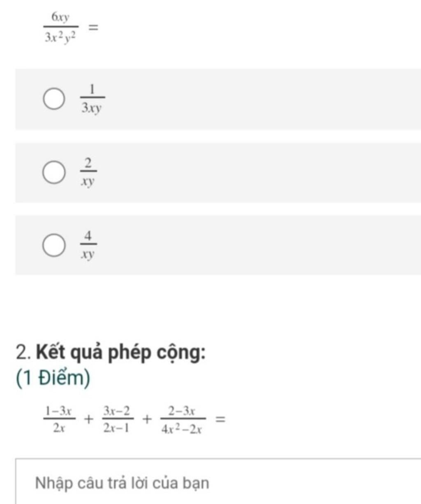Focus the 'Nhập câu trả lời của bạn' field
The width and height of the screenshot is (421, 504).
[218, 481]
